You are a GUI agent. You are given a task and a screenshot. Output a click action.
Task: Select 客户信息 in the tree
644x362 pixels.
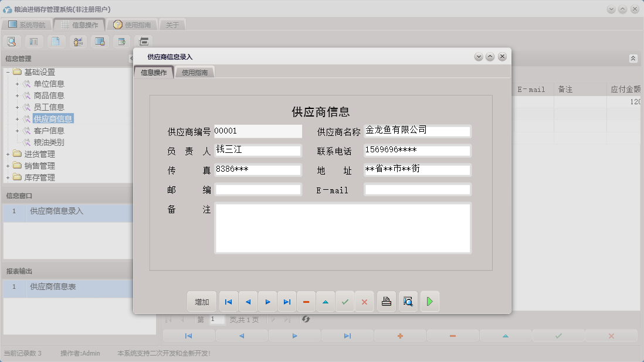pyautogui.click(x=50, y=130)
